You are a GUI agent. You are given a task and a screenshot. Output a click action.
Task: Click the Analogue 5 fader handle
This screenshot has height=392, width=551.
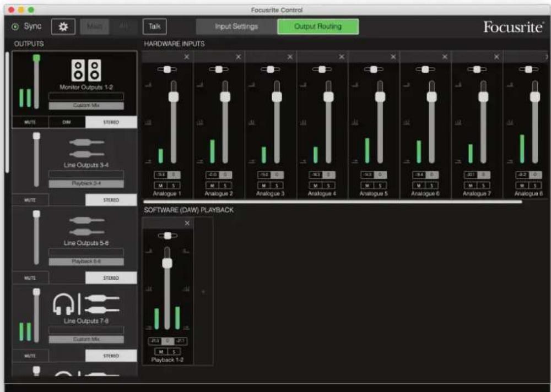pos(380,97)
